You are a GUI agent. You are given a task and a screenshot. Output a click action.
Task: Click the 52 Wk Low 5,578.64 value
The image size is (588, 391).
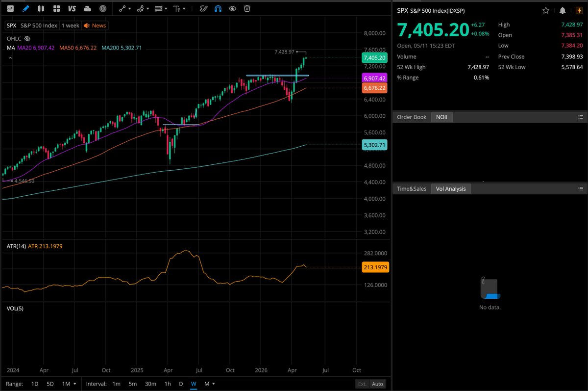coord(571,67)
